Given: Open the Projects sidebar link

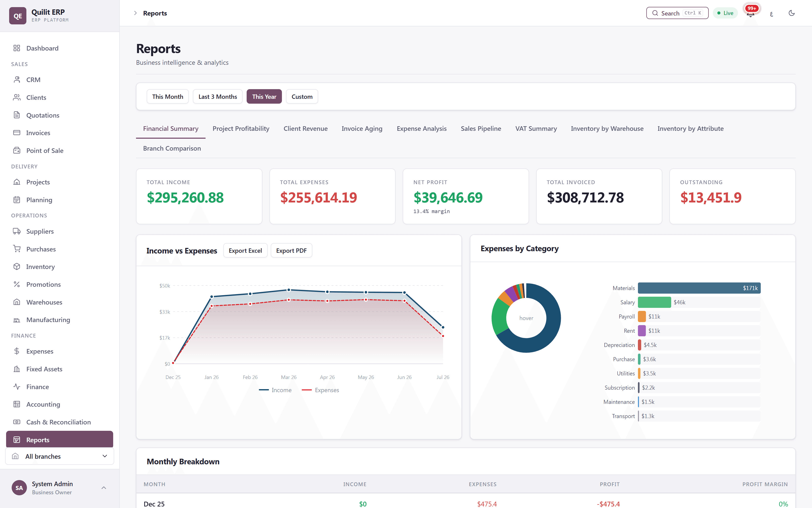Looking at the screenshot, I should pyautogui.click(x=60, y=182).
